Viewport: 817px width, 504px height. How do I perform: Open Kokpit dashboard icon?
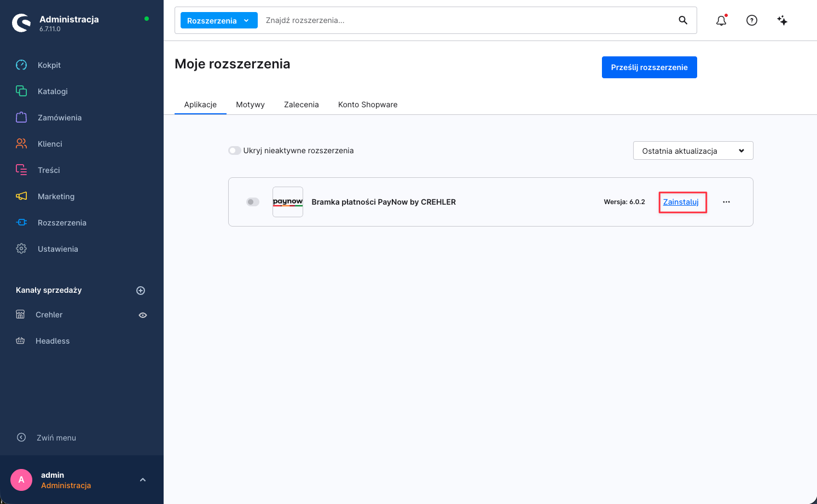(x=21, y=65)
